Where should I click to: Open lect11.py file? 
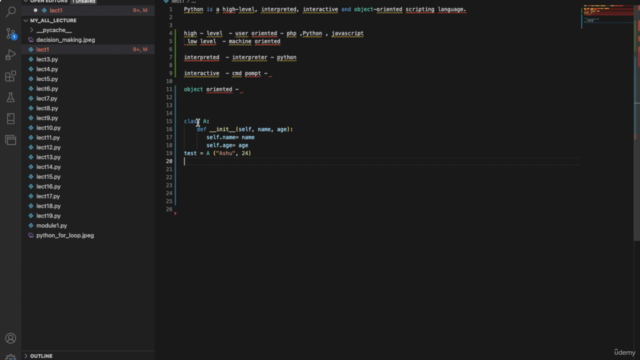(48, 138)
